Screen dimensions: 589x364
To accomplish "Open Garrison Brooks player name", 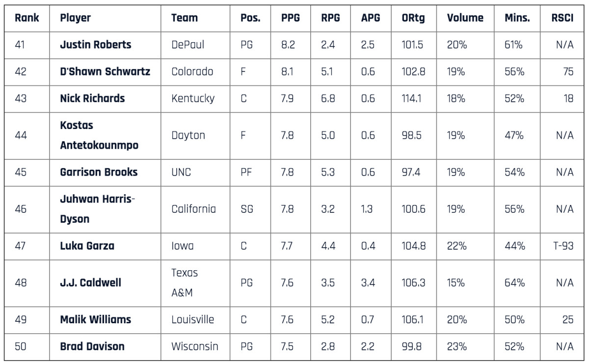I will coord(99,172).
